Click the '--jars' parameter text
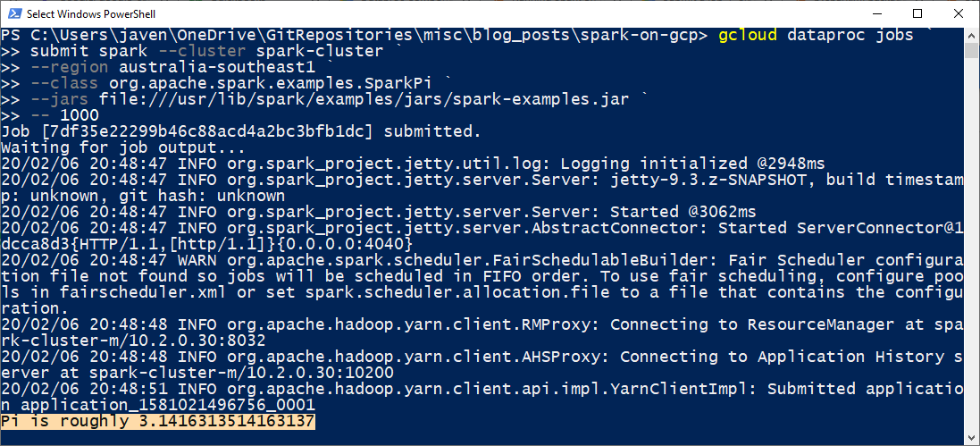 [x=59, y=99]
